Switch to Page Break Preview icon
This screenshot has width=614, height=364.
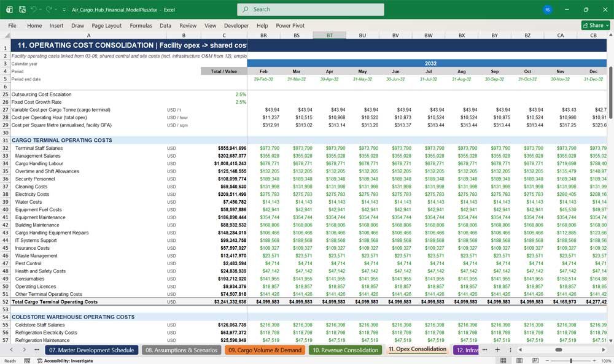pyautogui.click(x=535, y=360)
